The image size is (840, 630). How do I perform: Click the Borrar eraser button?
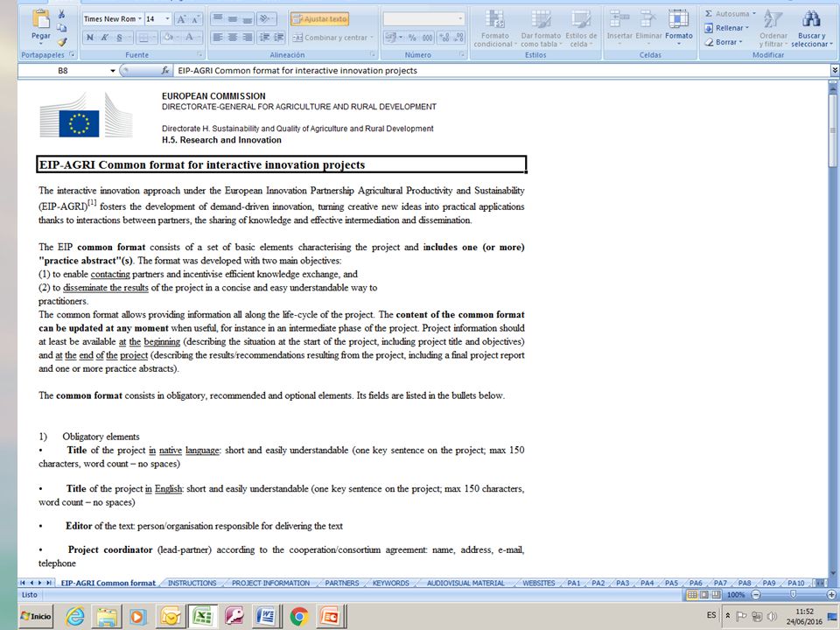(x=724, y=42)
